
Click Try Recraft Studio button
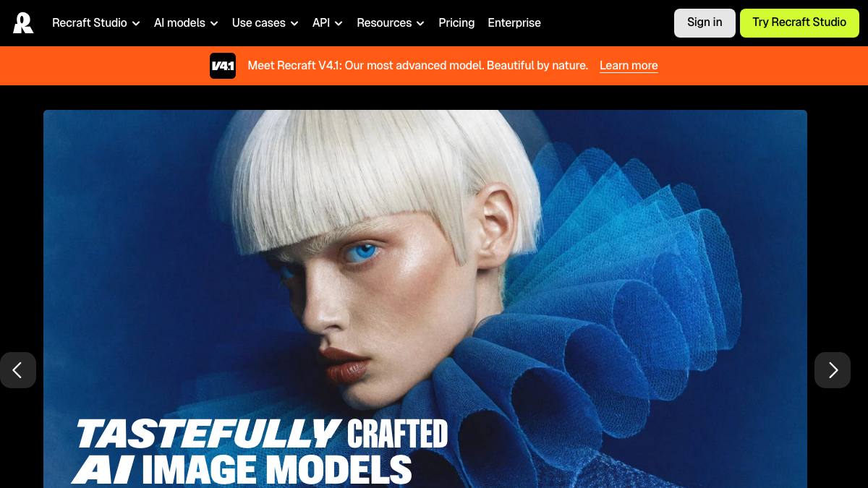coord(799,23)
